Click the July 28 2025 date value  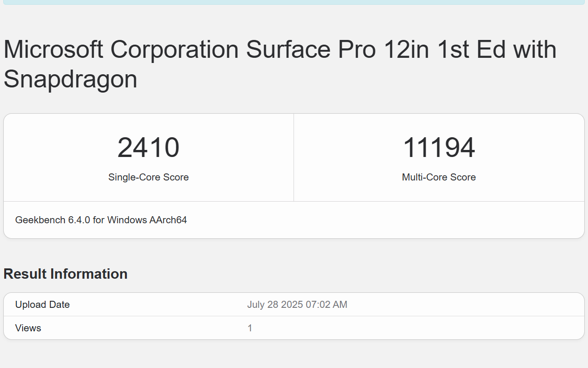point(275,305)
